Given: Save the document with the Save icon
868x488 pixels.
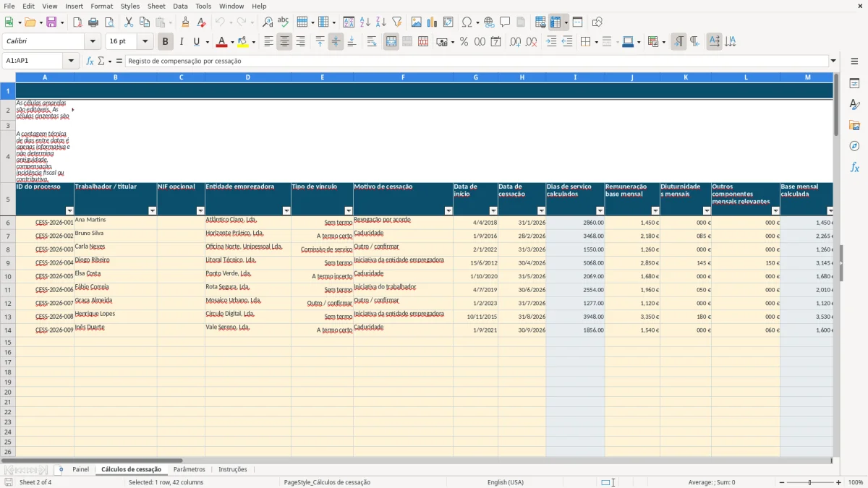Looking at the screenshot, I should 51,22.
